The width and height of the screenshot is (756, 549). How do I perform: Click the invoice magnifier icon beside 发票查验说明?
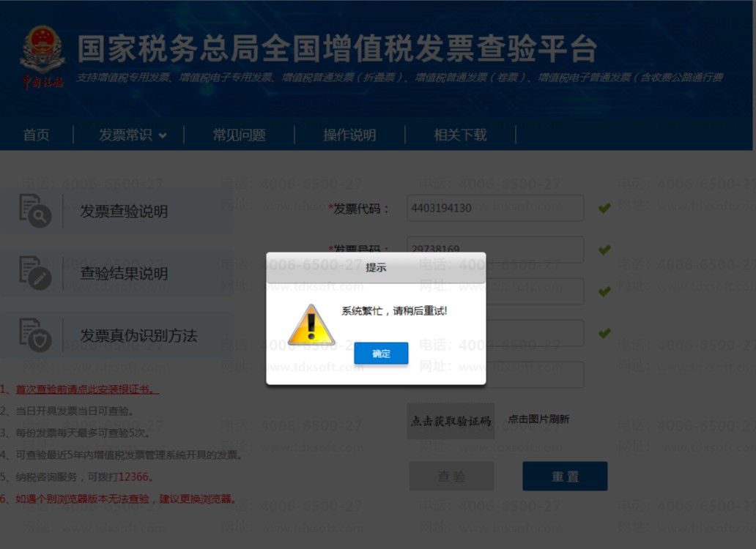point(34,211)
